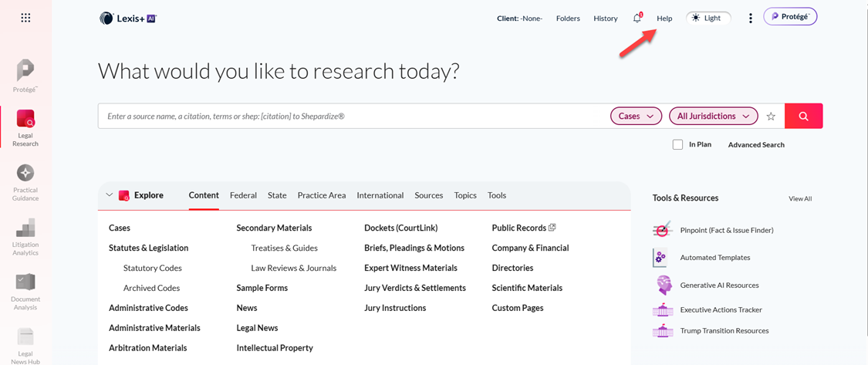Screen dimensions: 868x365
Task: Open Treatises & Guides link
Action: click(285, 248)
